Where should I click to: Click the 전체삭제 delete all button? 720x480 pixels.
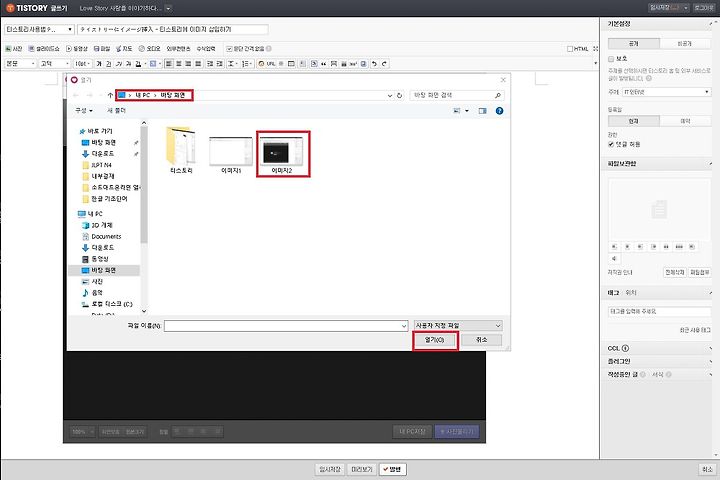coord(675,272)
